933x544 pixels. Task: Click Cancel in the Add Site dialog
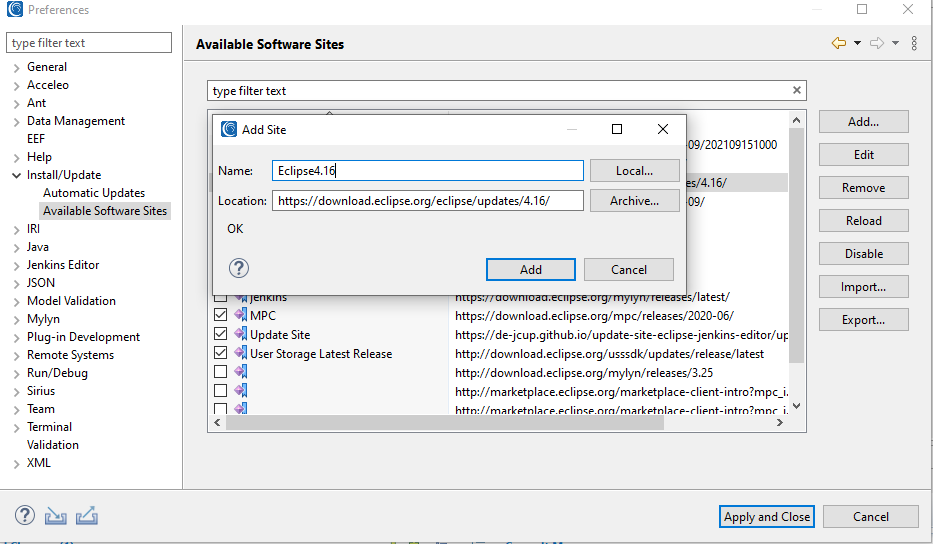tap(629, 270)
